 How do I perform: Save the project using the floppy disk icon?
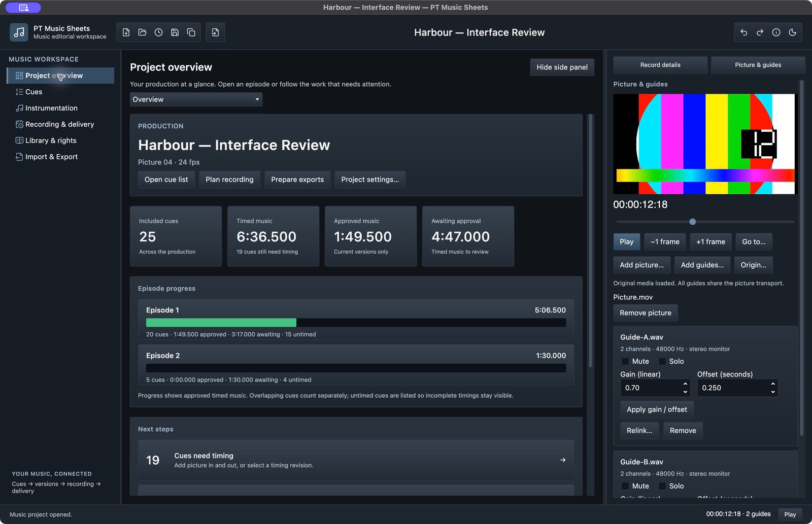(175, 32)
